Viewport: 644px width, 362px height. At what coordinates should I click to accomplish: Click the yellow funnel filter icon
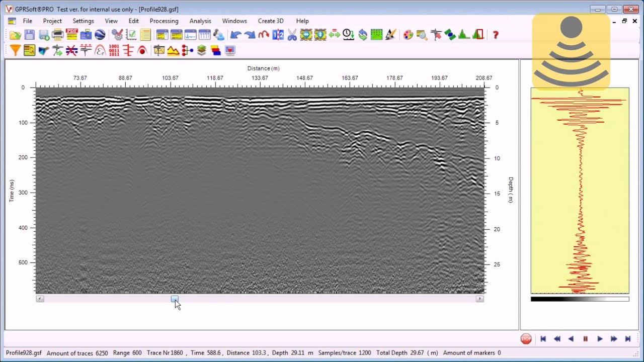coord(15,50)
